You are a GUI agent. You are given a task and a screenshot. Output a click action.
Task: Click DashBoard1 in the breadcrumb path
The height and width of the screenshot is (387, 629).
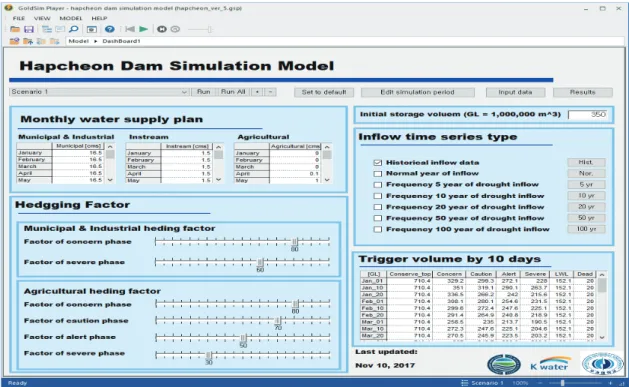(x=121, y=41)
